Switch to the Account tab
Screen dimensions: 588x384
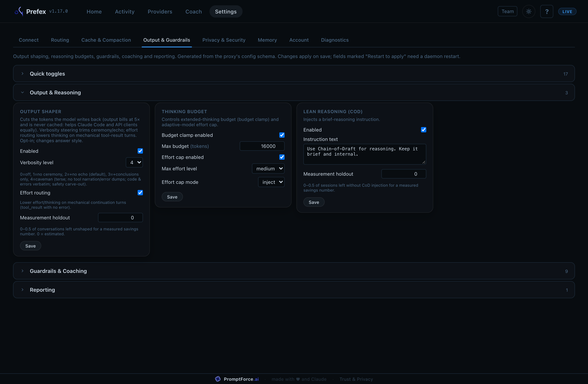[x=299, y=40]
